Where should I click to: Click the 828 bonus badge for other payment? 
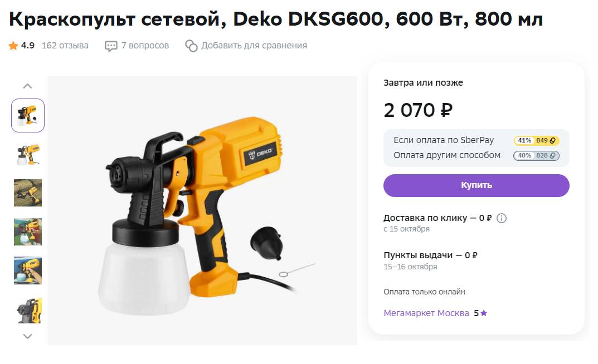536,155
